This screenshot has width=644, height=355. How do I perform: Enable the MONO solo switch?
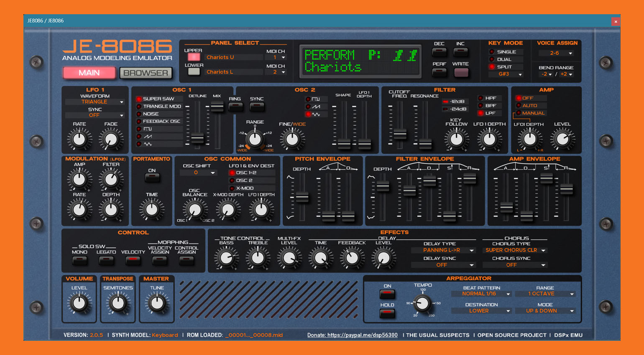tap(79, 260)
